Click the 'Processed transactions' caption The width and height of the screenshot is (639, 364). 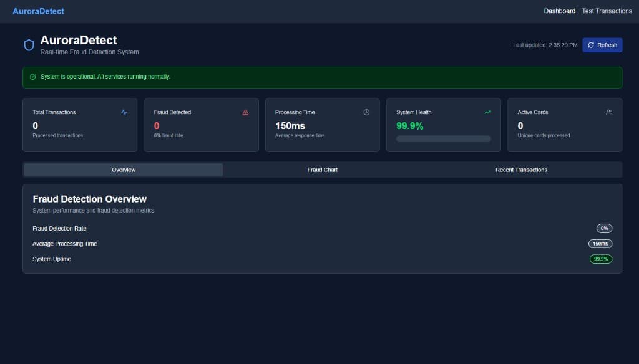[x=57, y=135]
